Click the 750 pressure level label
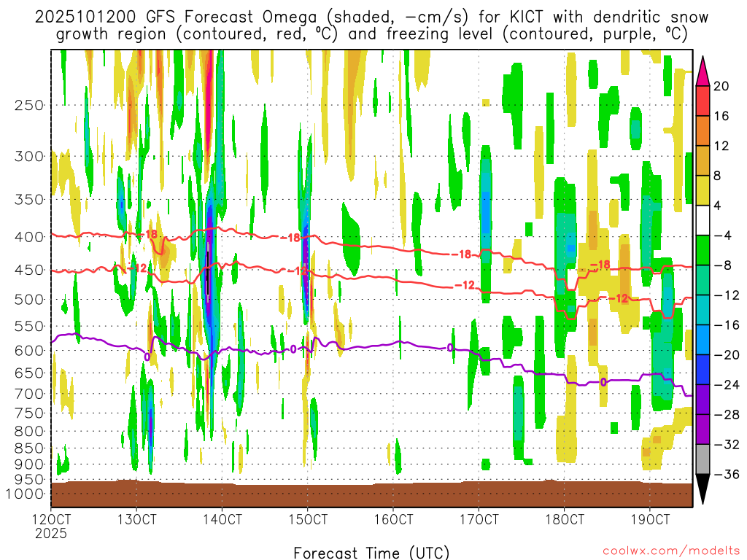The width and height of the screenshot is (747, 560). point(29,413)
